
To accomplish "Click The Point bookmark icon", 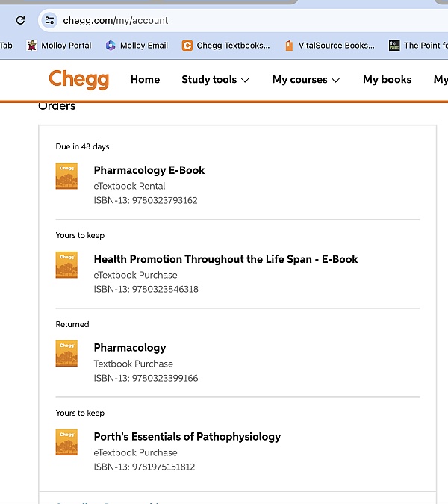I will pos(394,46).
